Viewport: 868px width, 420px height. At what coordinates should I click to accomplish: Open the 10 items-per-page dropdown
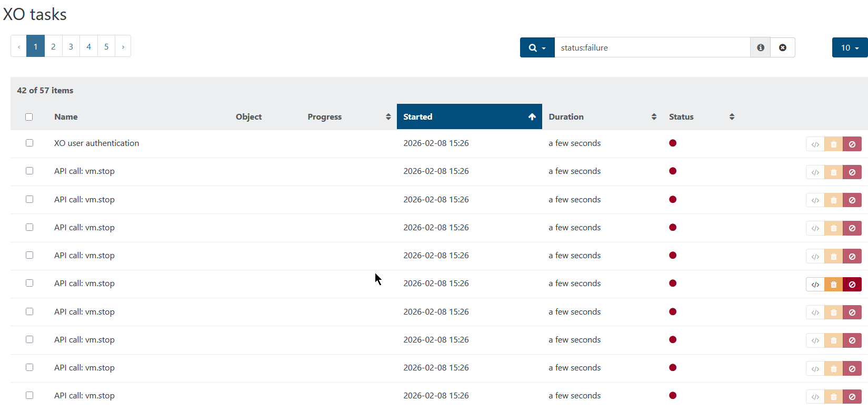[850, 47]
